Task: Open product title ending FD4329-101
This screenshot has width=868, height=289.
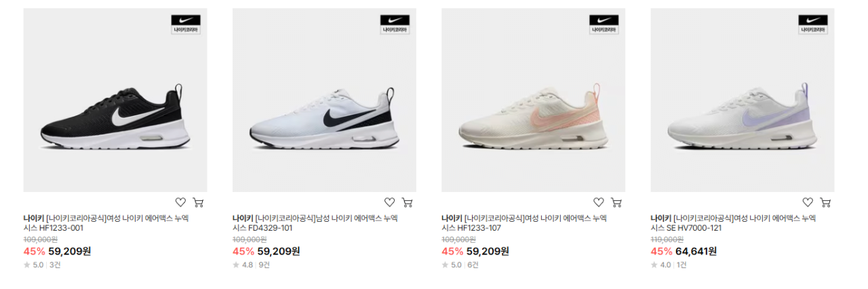Action: [315, 223]
